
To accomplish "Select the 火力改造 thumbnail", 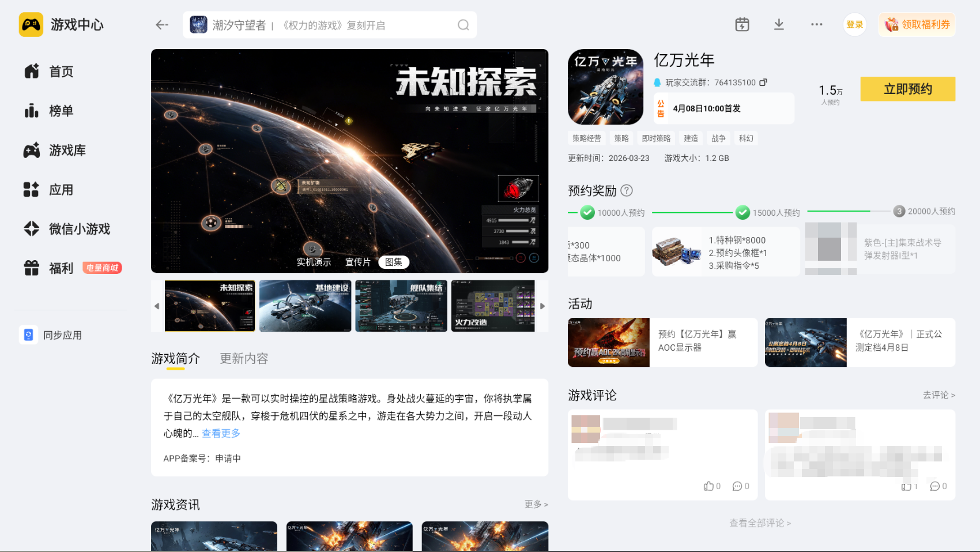I will (493, 306).
